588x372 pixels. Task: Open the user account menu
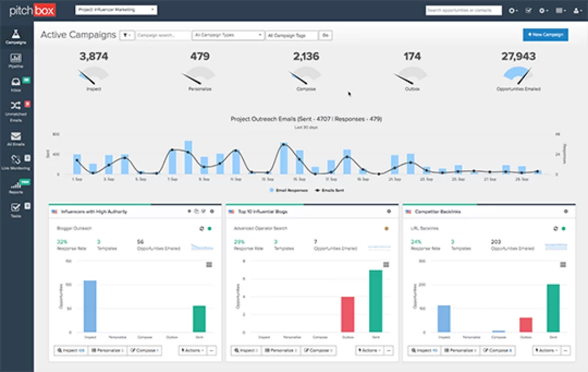tap(578, 10)
